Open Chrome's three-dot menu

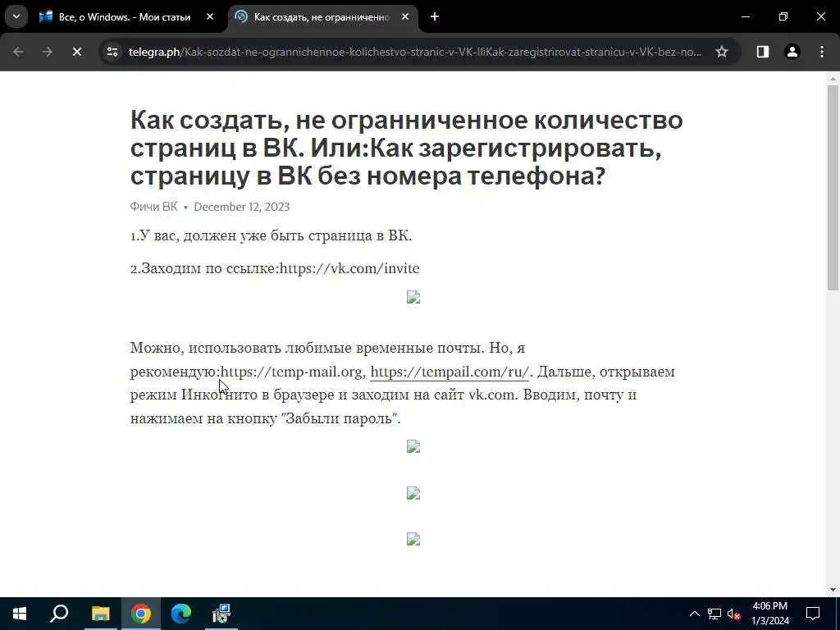point(822,52)
